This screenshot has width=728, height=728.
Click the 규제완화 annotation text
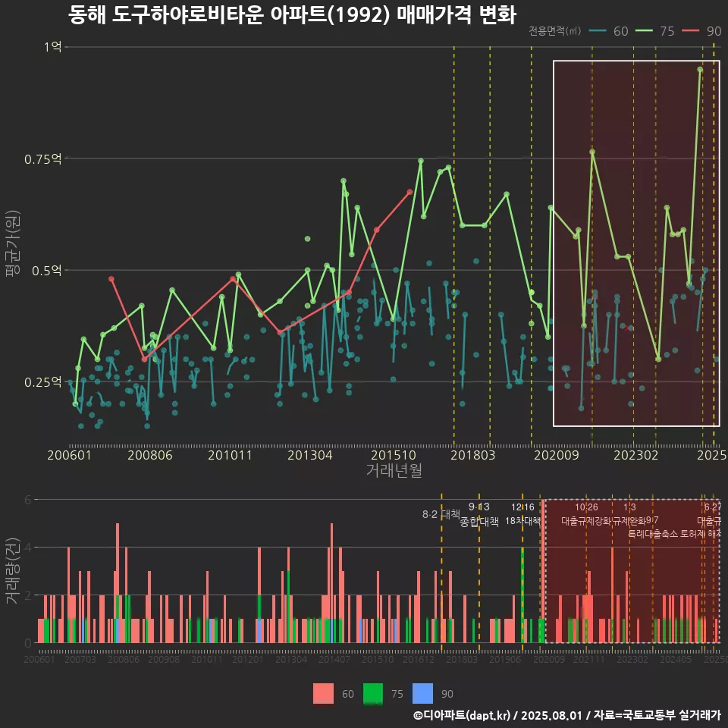click(x=629, y=521)
